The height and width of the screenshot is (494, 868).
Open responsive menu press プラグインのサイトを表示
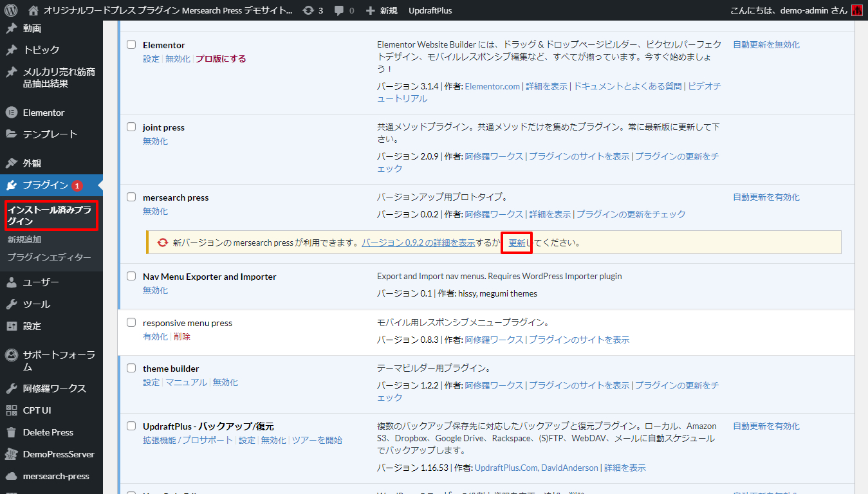579,340
